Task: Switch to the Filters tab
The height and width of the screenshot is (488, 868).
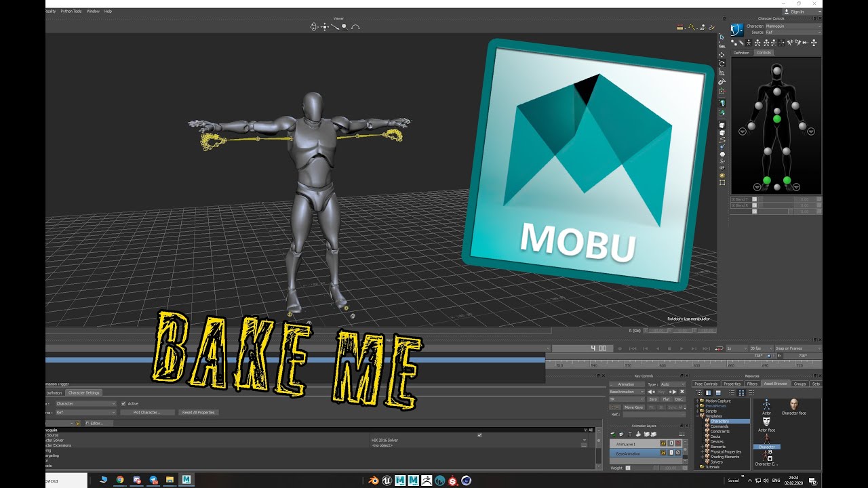Action: click(752, 384)
